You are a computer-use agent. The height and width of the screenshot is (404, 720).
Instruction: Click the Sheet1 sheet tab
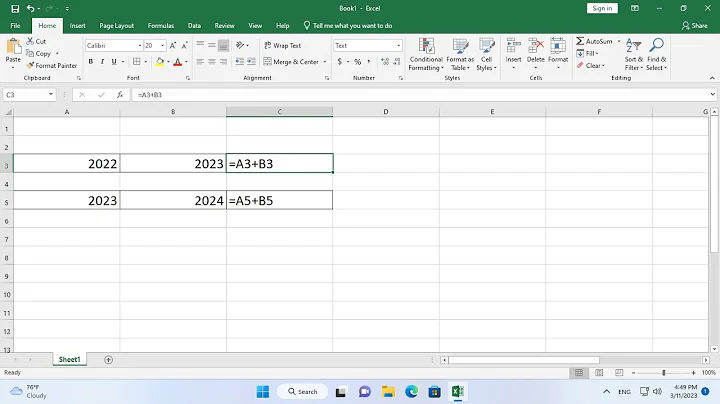click(69, 359)
